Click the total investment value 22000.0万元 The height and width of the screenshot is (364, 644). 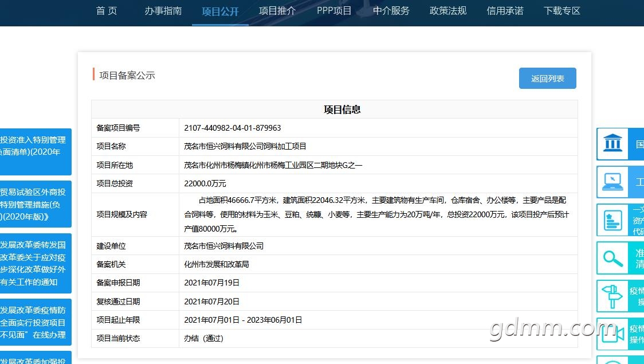tap(205, 183)
